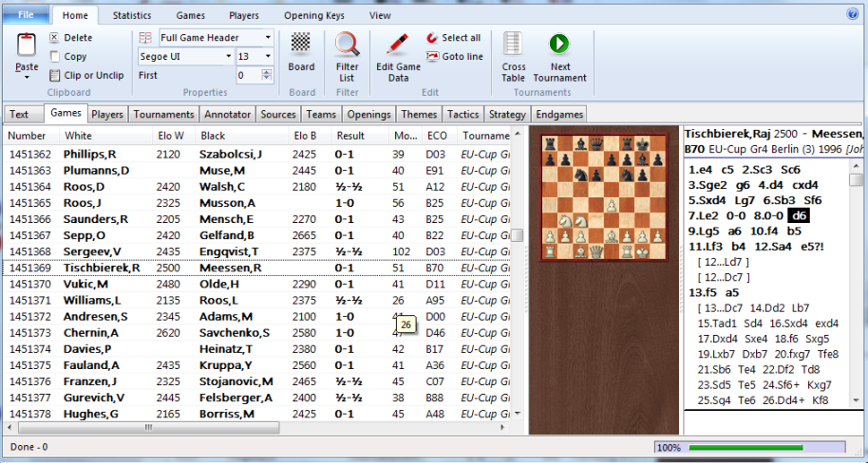Open the Tactics list tab
The height and width of the screenshot is (463, 868).
tap(462, 115)
